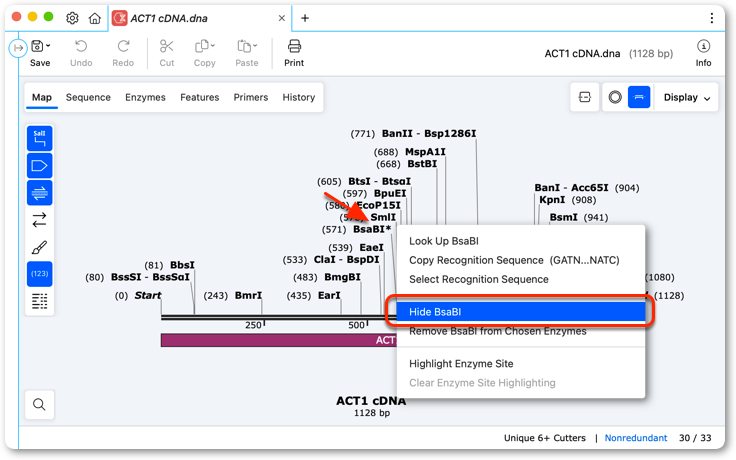Toggle the (123) numbering button
Image resolution: width=736 pixels, height=460 pixels.
(39, 274)
